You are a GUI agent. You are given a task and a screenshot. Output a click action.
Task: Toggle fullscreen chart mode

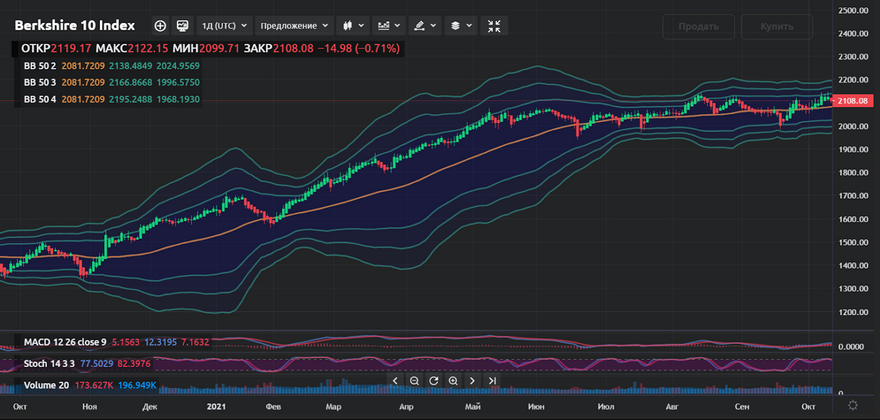[x=494, y=25]
